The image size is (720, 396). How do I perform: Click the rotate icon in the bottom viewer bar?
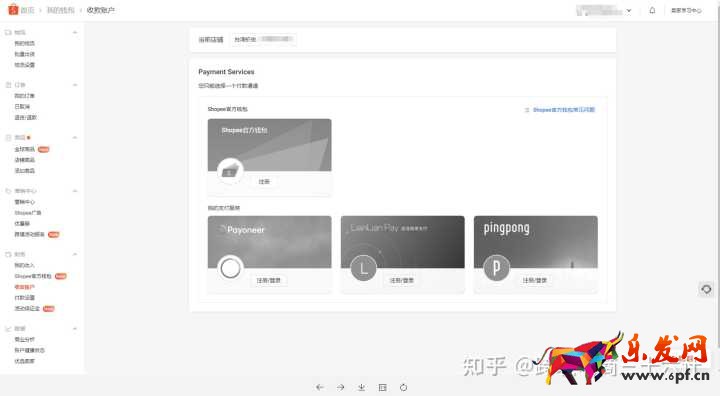[403, 387]
